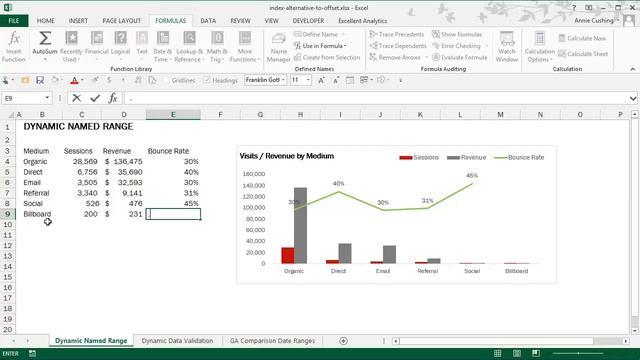The image size is (640, 360).
Task: Switch to PAGE LAYOUT tab
Action: [121, 21]
